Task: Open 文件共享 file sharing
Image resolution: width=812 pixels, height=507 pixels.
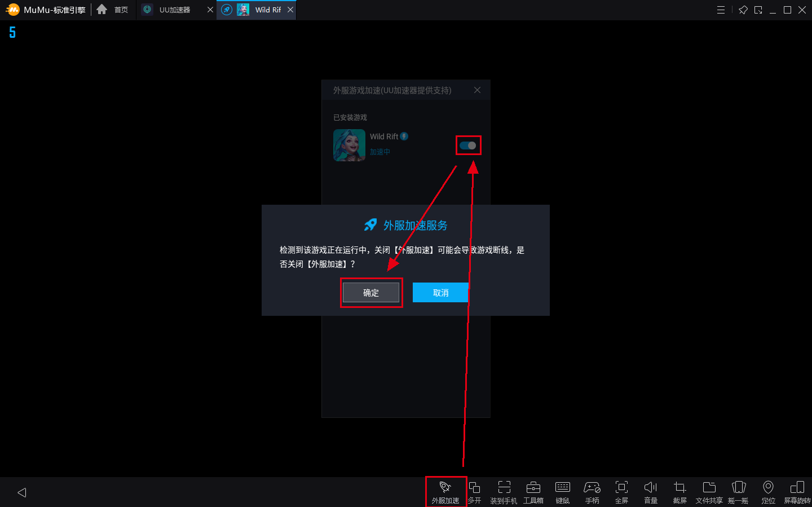Action: click(709, 491)
